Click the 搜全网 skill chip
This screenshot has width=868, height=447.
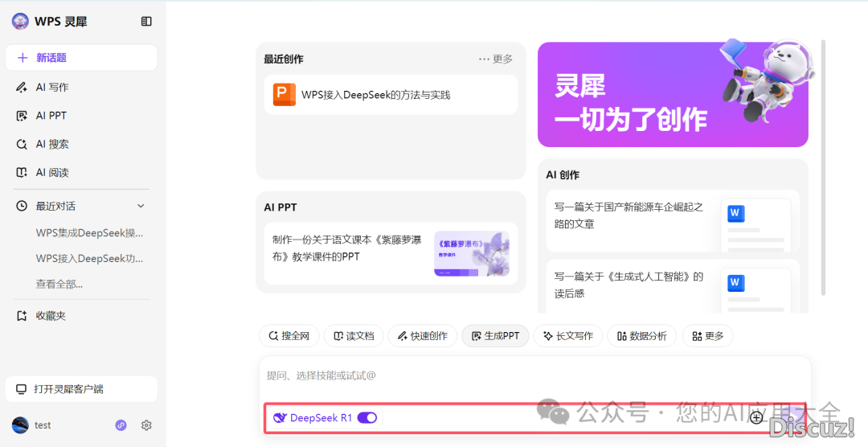(289, 336)
